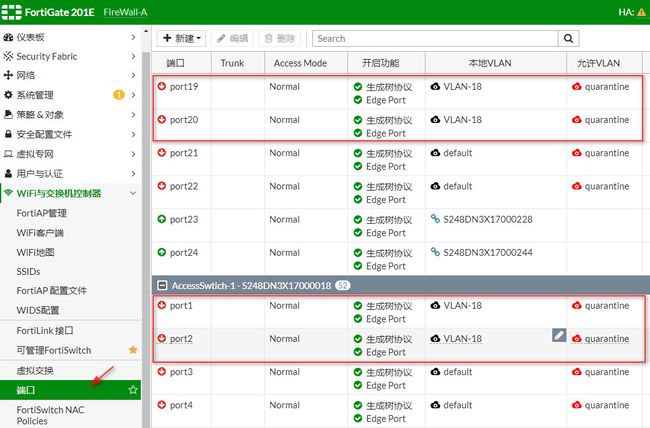Viewport: 650px width, 428px height.
Task: Click the red quarantine icon in port21 row
Action: pos(576,153)
